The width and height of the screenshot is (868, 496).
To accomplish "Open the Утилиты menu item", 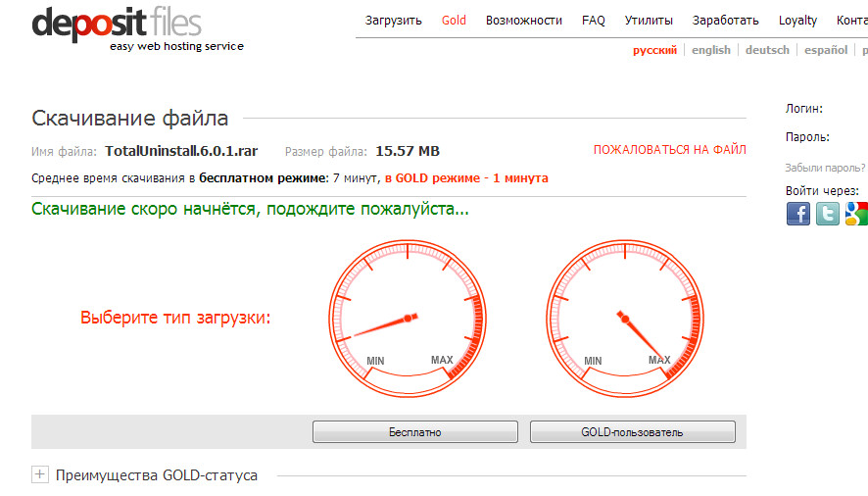I will tap(649, 21).
